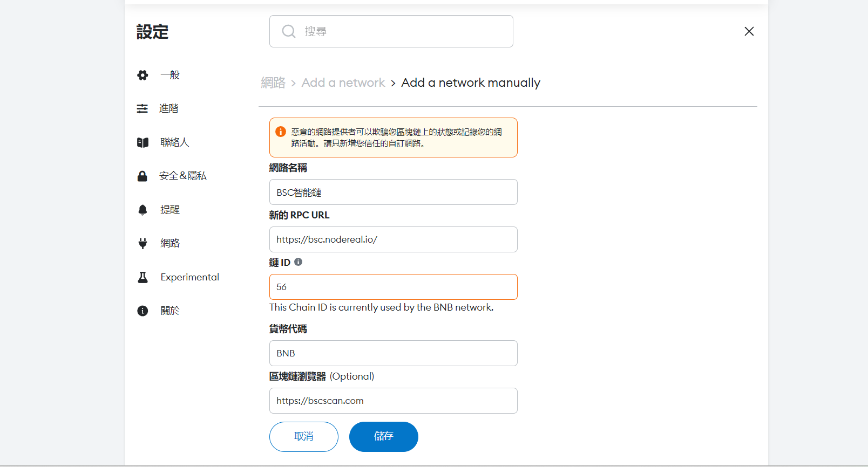Open the Experimental settings tab

pyautogui.click(x=189, y=277)
